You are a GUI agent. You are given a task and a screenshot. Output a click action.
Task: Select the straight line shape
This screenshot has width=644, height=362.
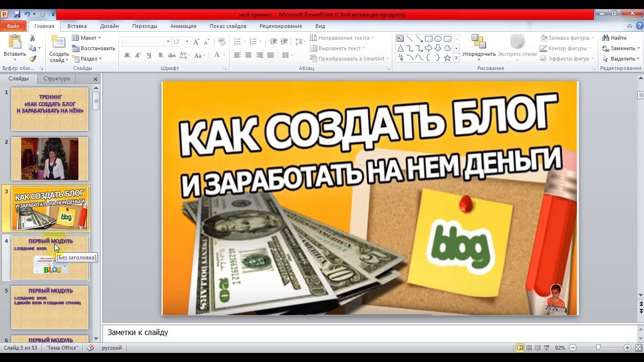410,39
